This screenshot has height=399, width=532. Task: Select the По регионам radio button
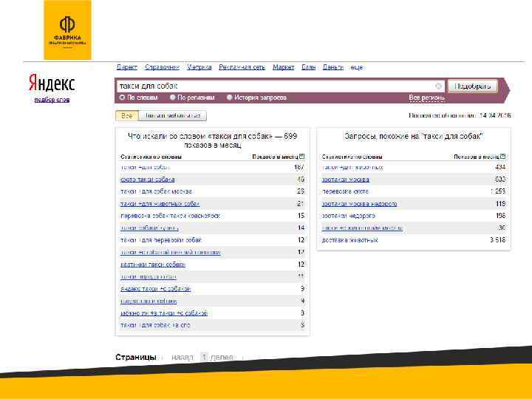173,98
